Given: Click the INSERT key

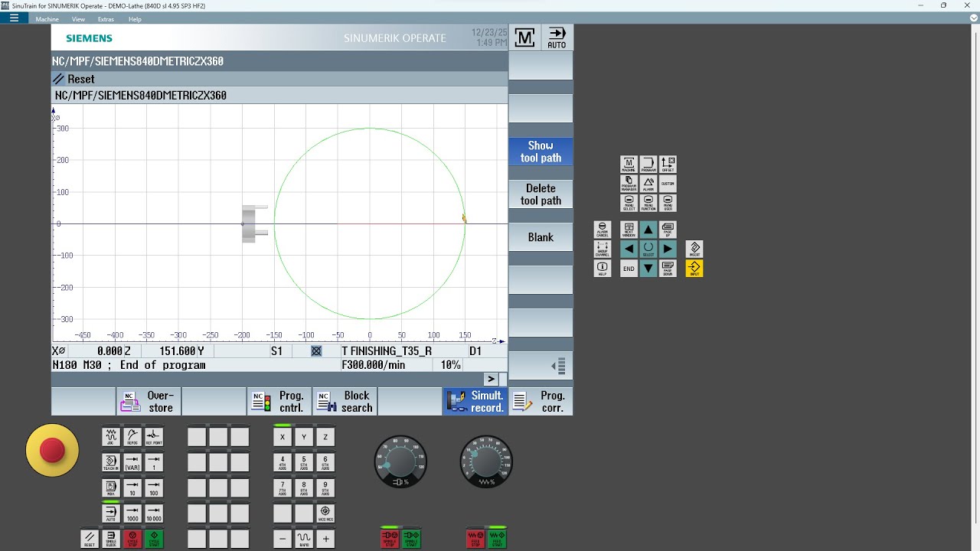Looking at the screenshot, I should coord(694,249).
